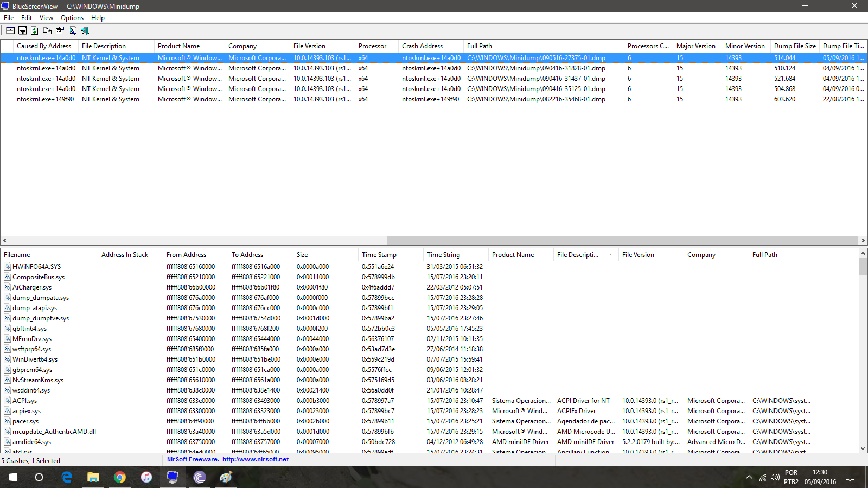Click the acpiex.sys file icon
868x488 pixels.
tap(8, 411)
